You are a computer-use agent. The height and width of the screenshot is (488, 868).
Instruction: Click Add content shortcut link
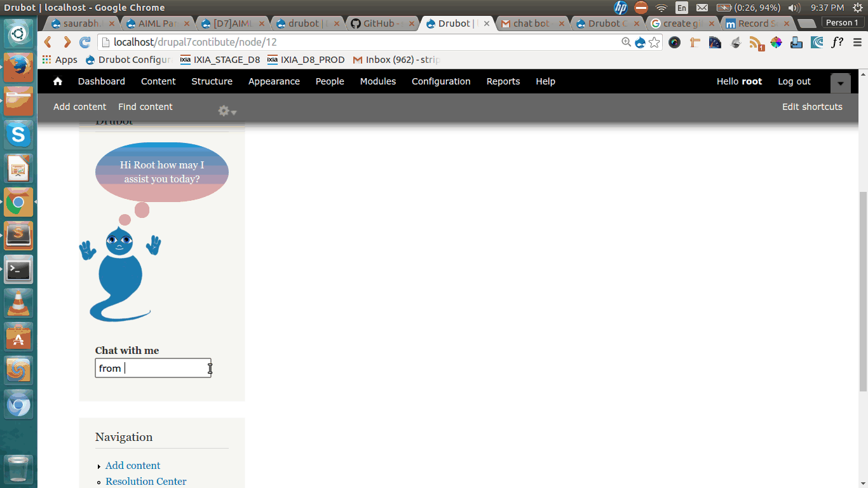pyautogui.click(x=79, y=107)
